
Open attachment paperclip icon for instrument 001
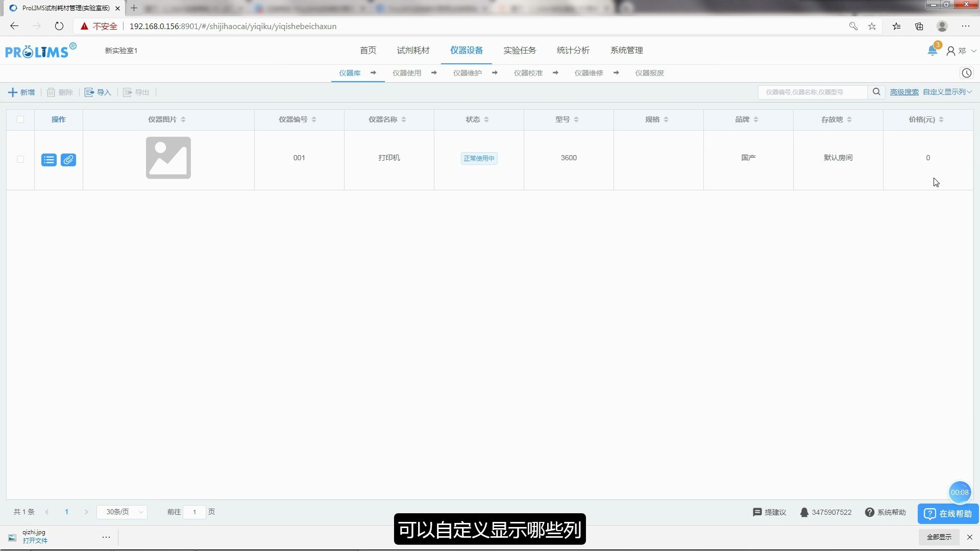coord(68,160)
